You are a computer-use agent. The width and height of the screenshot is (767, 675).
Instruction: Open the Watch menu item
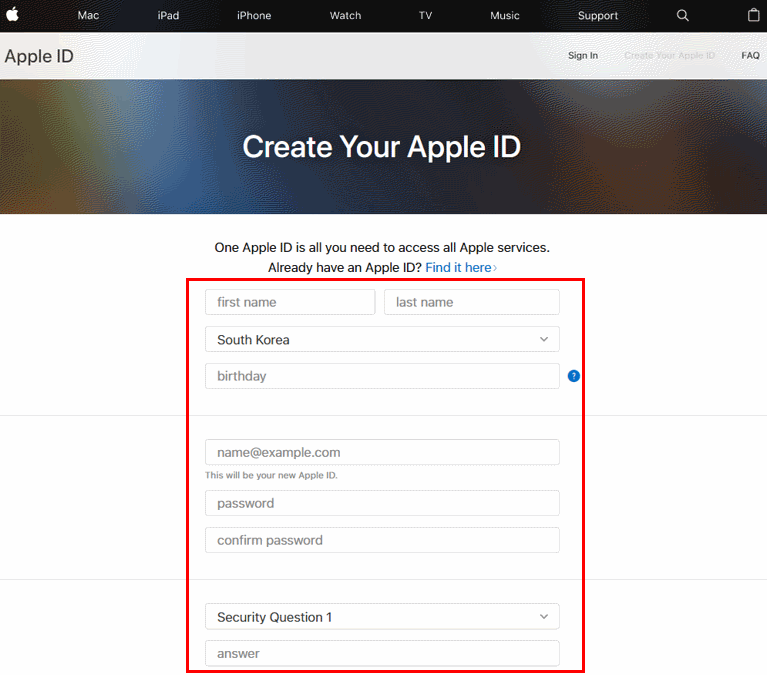click(x=345, y=16)
